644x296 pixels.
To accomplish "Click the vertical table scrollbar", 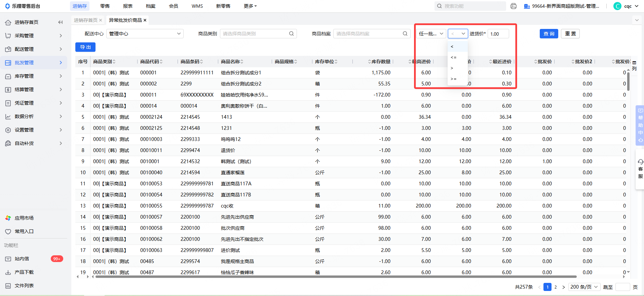I will coord(628,81).
